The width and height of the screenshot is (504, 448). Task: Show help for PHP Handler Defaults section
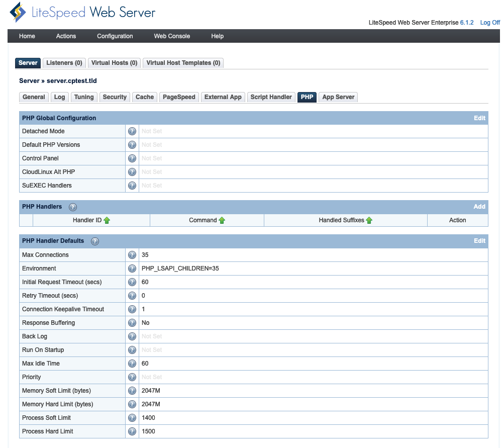pos(95,241)
